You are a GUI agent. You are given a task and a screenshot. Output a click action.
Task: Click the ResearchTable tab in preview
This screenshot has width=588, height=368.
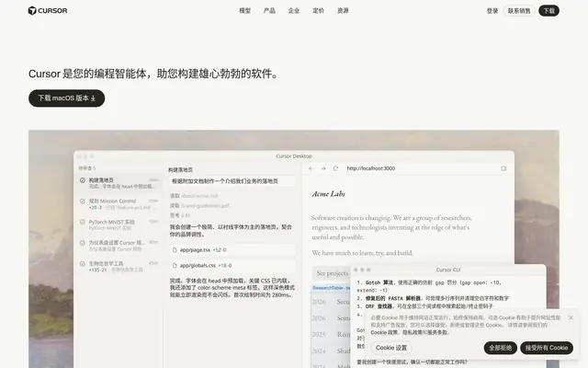point(330,288)
